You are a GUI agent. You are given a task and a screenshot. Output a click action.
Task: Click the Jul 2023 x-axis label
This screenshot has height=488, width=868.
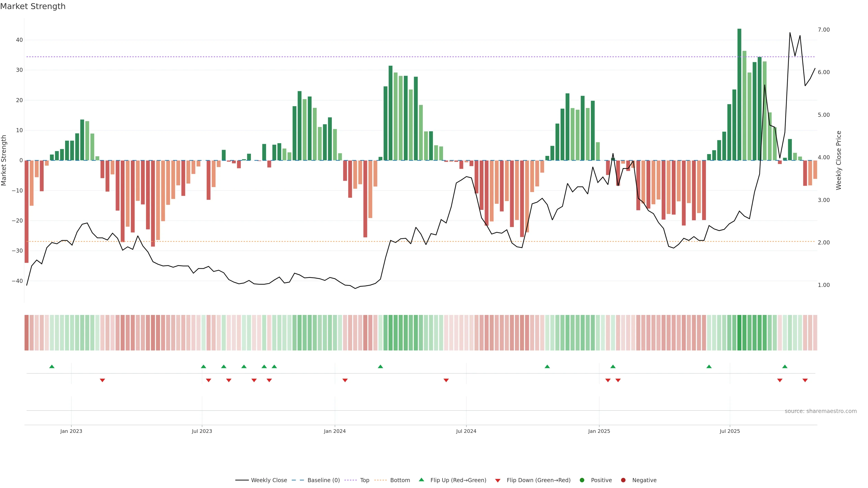202,431
